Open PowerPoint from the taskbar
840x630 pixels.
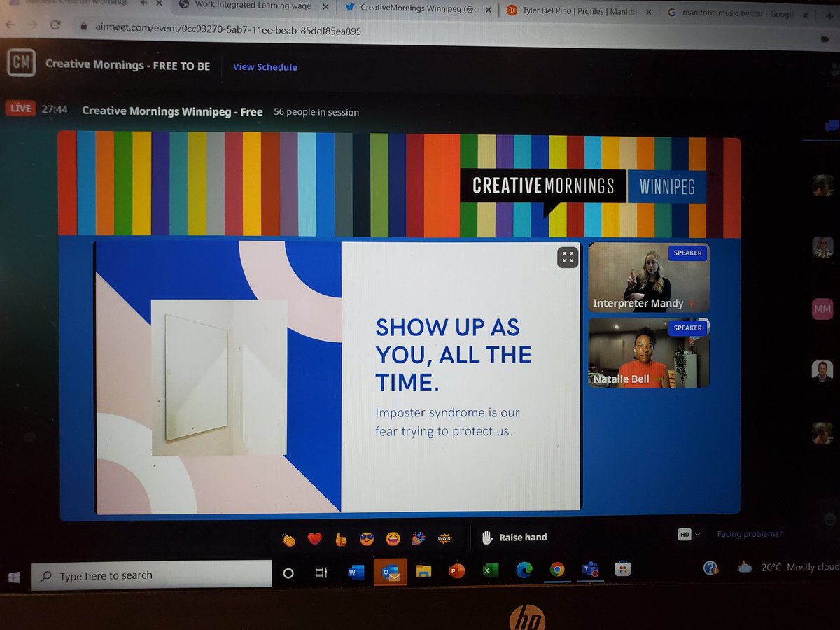click(x=457, y=570)
